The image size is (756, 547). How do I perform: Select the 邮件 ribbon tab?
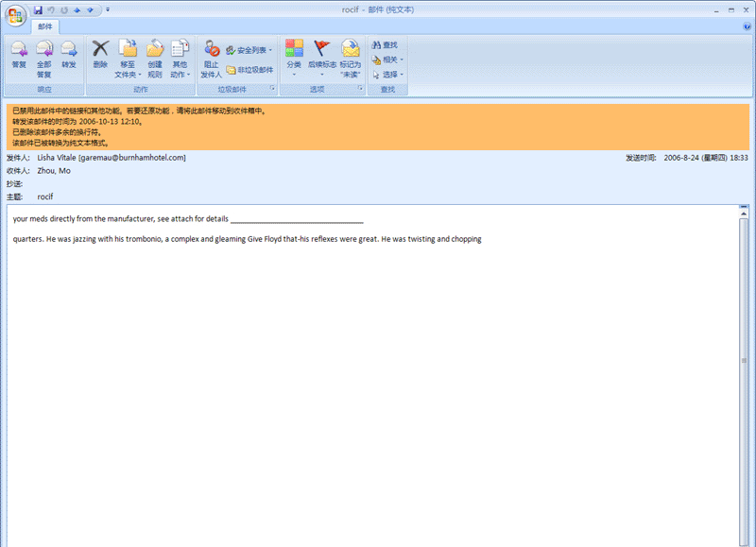pos(45,27)
